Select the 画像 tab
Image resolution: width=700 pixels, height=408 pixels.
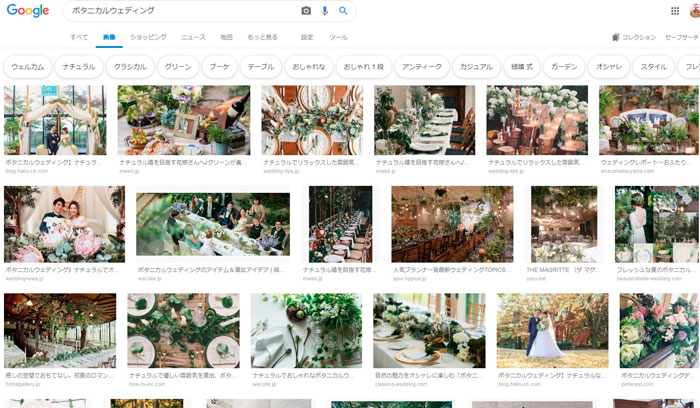tap(109, 37)
